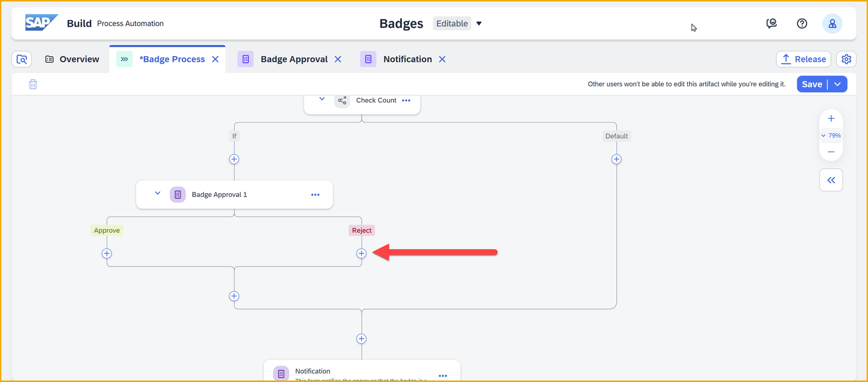
Task: Select the Badge Approval 1 step
Action: 234,195
